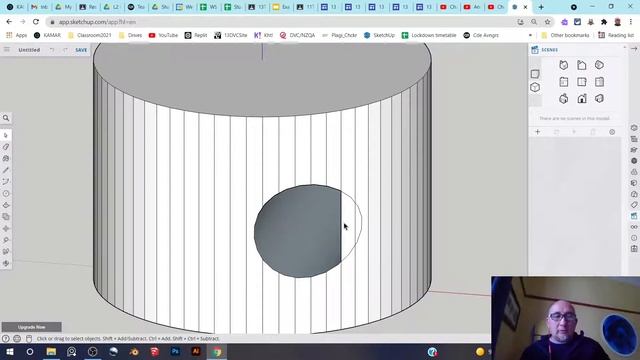
Task: Choose parallel projection square icon
Action: [535, 74]
